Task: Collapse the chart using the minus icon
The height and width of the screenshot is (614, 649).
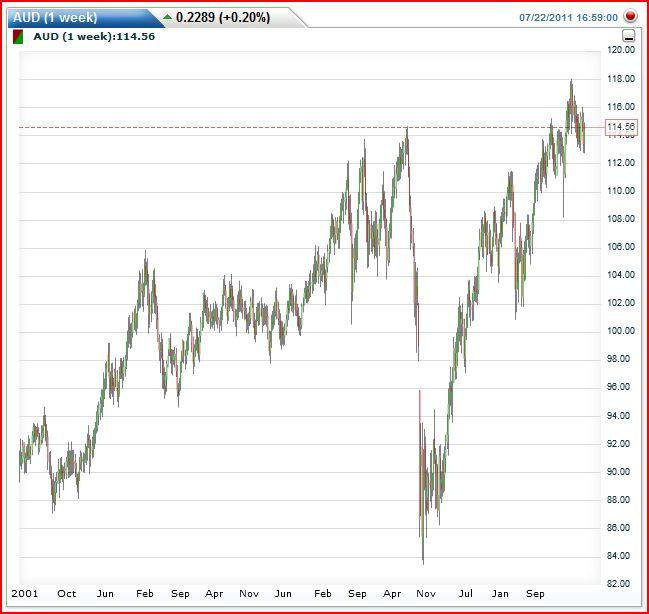Action: coord(629,36)
